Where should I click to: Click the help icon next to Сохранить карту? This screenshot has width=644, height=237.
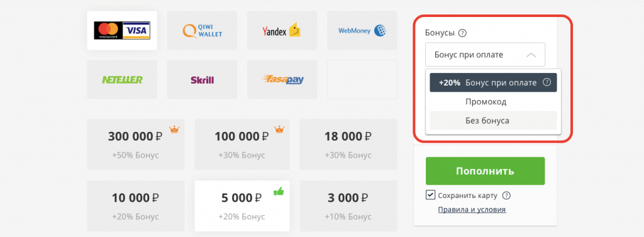coord(506,196)
